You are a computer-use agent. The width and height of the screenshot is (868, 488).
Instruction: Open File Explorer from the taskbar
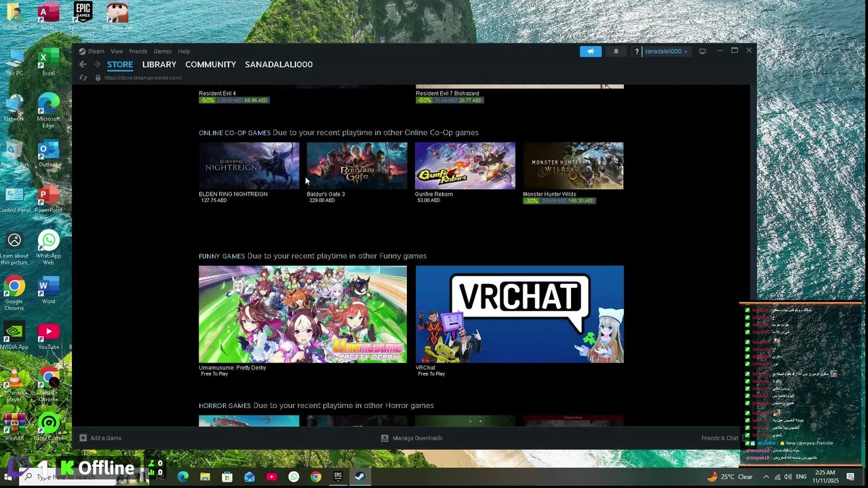coord(205,477)
